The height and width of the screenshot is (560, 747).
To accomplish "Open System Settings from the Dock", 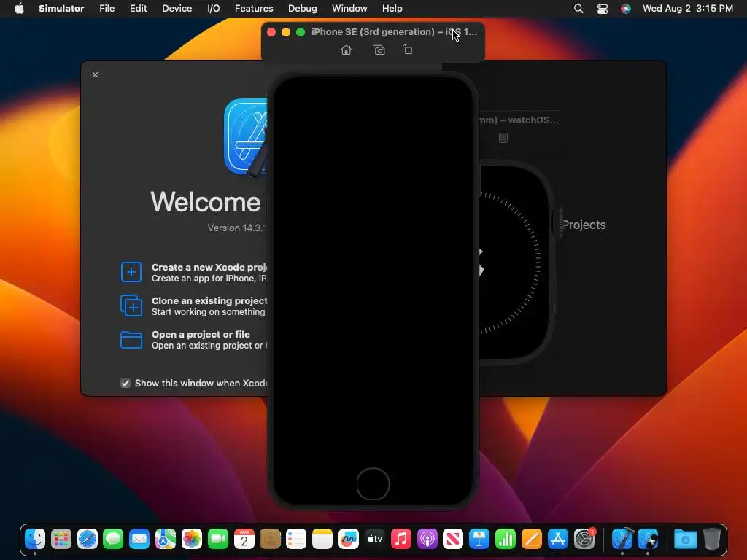I will [584, 539].
